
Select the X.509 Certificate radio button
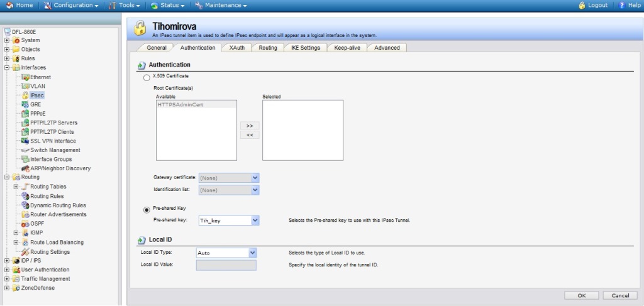click(x=138, y=77)
